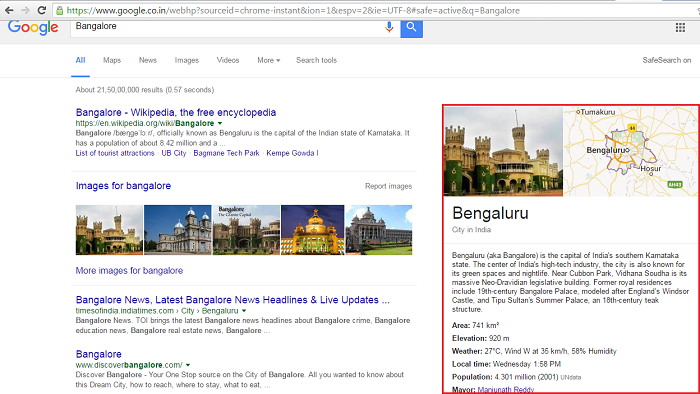This screenshot has height=394, width=700.
Task: Switch to the Videos tab
Action: pos(228,60)
